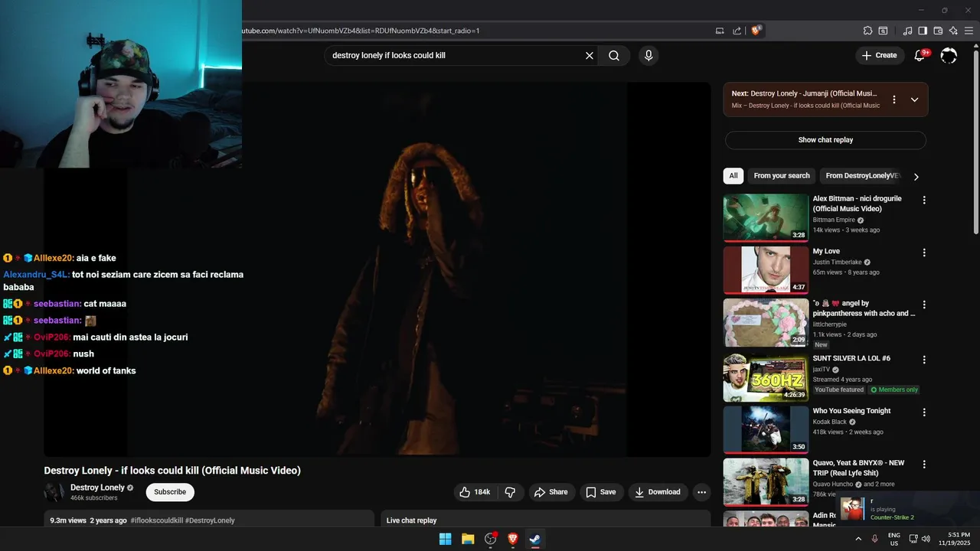Click #DestroyLonely hashtag
The width and height of the screenshot is (980, 551).
[x=210, y=520]
